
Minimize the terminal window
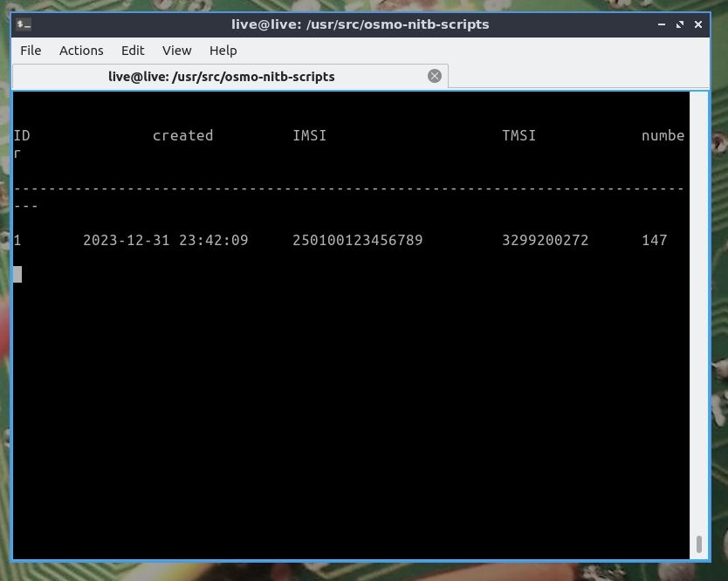point(662,24)
